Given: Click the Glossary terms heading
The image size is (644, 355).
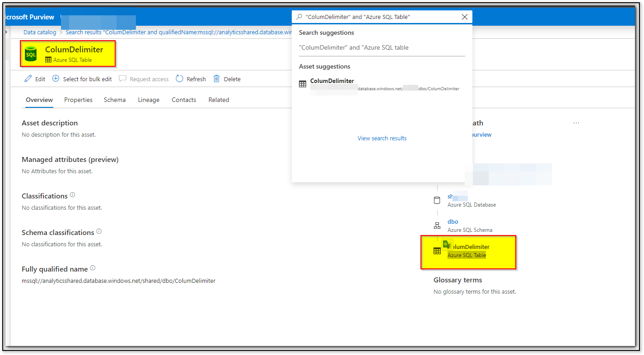Looking at the screenshot, I should (x=457, y=280).
